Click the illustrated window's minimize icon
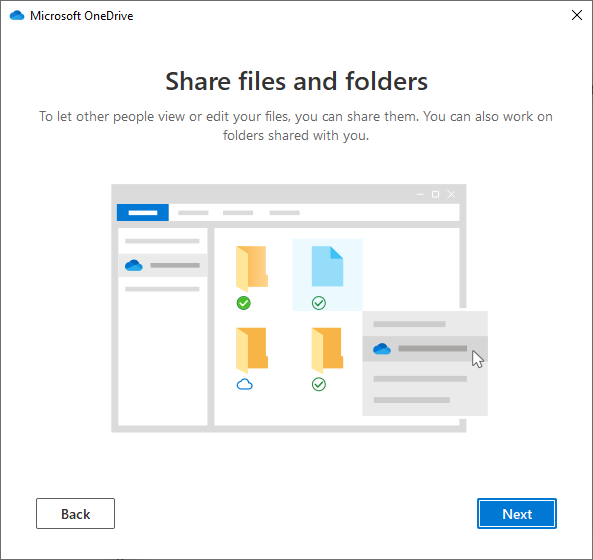593x560 pixels. (x=420, y=194)
